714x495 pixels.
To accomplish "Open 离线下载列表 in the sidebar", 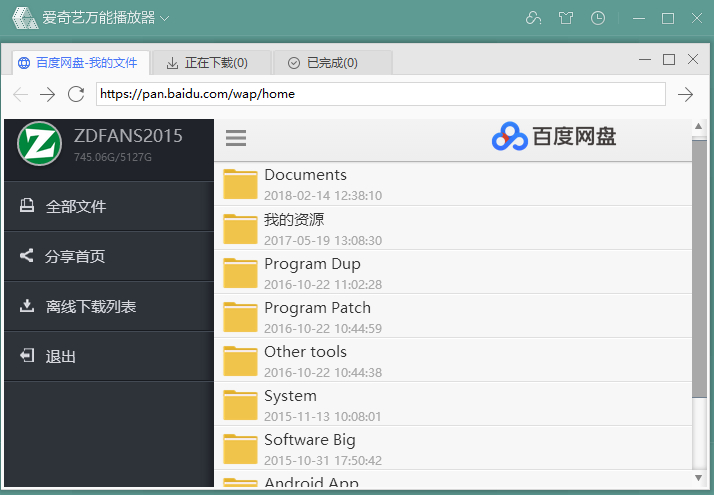I will pos(90,307).
